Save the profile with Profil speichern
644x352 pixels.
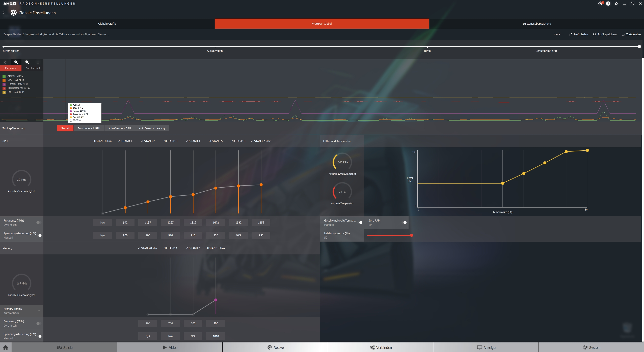click(x=605, y=34)
